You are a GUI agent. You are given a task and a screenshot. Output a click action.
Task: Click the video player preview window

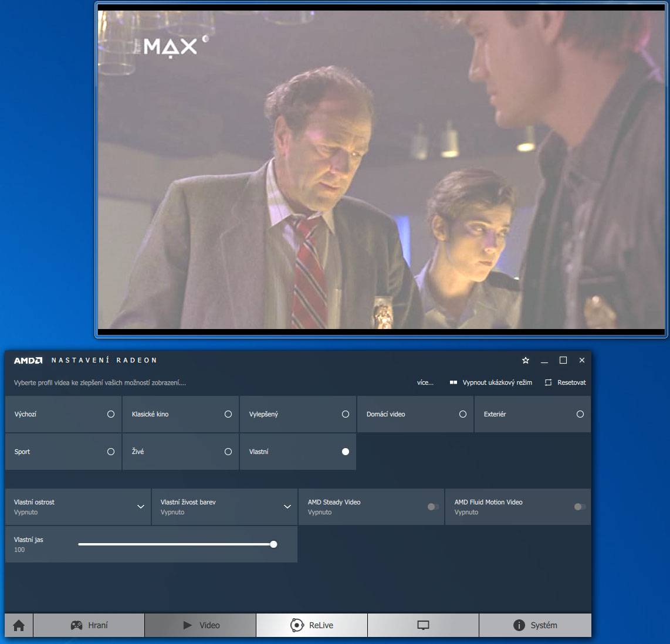click(x=381, y=170)
